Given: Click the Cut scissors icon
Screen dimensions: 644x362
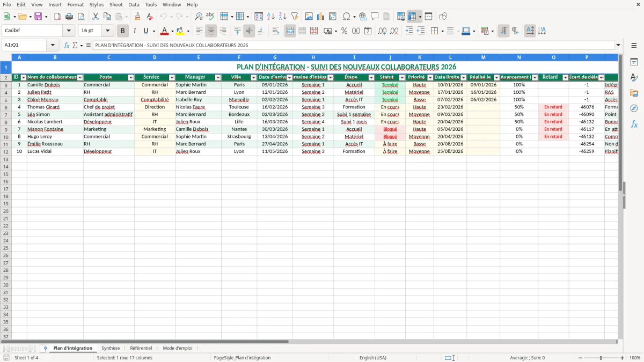Looking at the screenshot, I should pyautogui.click(x=96, y=17).
